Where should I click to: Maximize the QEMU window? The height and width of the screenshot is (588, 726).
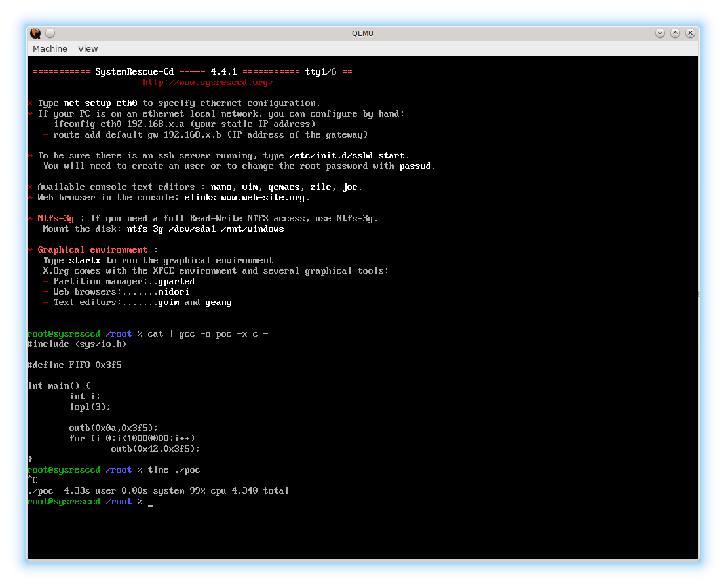pyautogui.click(x=675, y=33)
